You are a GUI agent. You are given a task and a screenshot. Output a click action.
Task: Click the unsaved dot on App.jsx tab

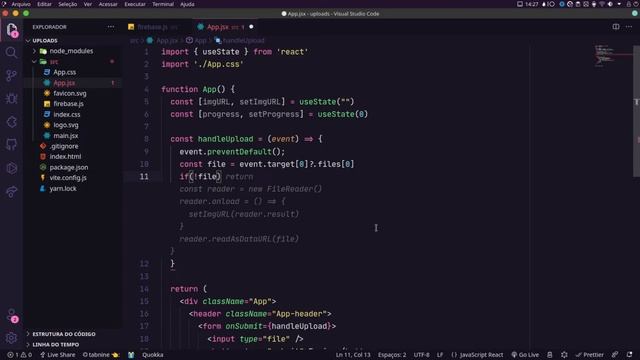251,27
